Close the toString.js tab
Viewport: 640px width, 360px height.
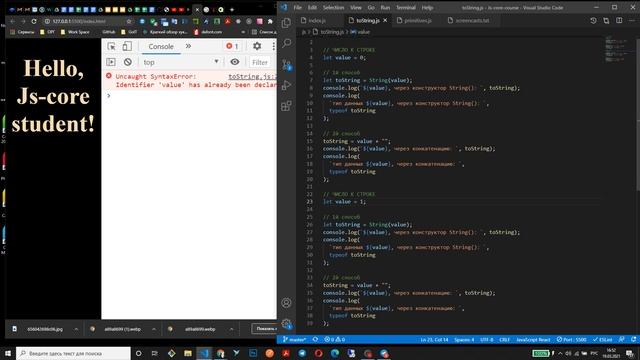point(385,20)
